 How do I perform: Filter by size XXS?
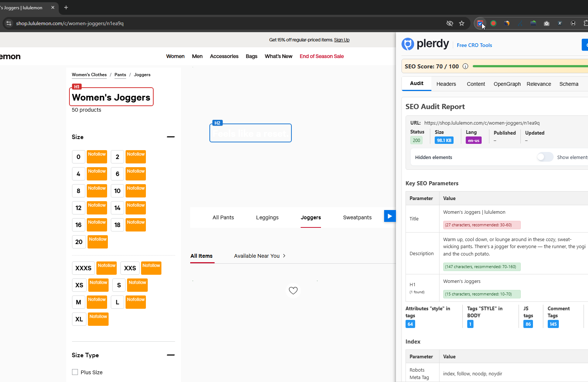[x=130, y=268]
